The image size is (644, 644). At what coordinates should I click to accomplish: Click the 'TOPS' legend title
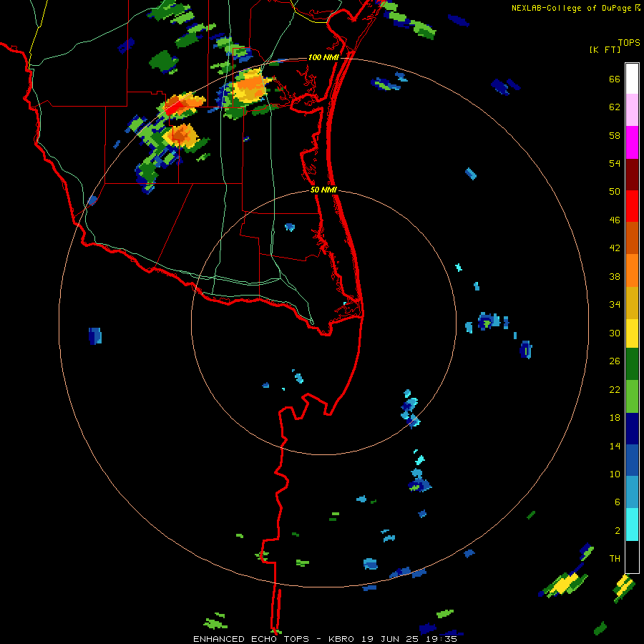629,43
